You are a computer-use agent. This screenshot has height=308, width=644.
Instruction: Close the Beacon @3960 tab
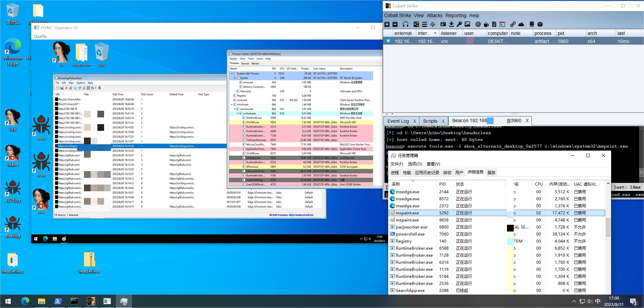point(527,120)
